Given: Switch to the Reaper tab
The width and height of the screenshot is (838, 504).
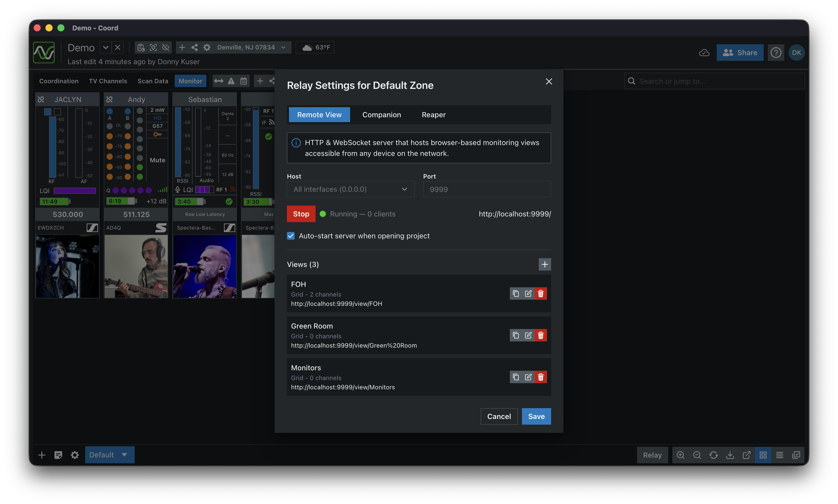Looking at the screenshot, I should click(433, 115).
